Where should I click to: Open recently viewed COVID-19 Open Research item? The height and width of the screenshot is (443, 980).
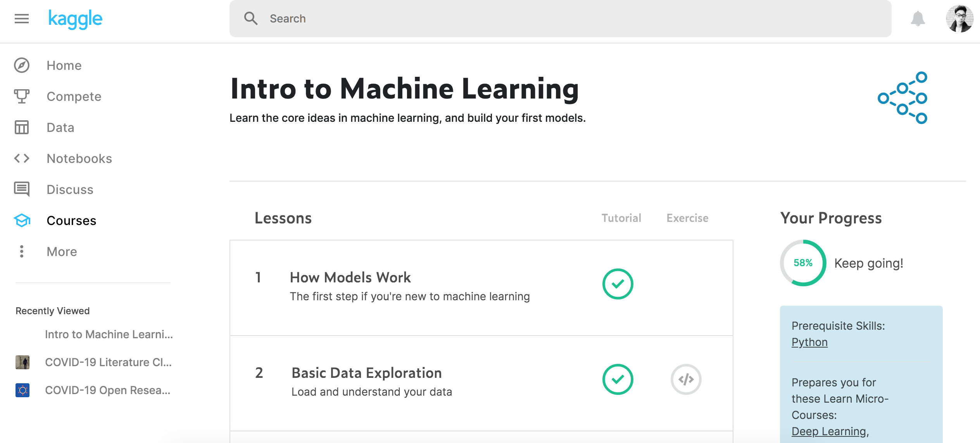click(107, 390)
